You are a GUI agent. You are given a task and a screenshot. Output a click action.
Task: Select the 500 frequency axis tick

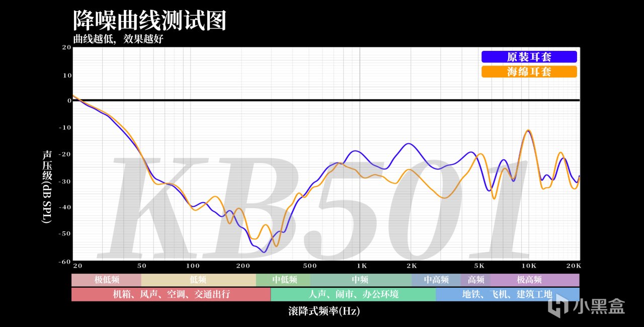310,266
